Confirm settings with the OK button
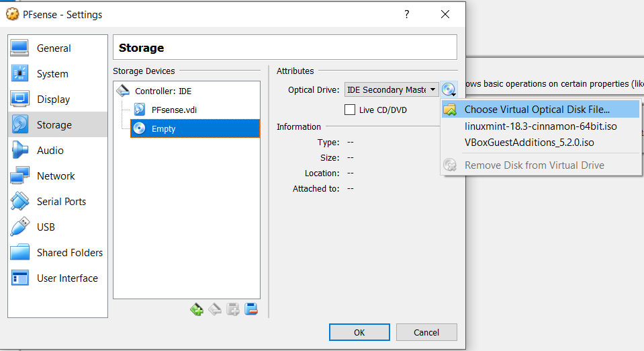The width and height of the screenshot is (644, 351). (359, 332)
